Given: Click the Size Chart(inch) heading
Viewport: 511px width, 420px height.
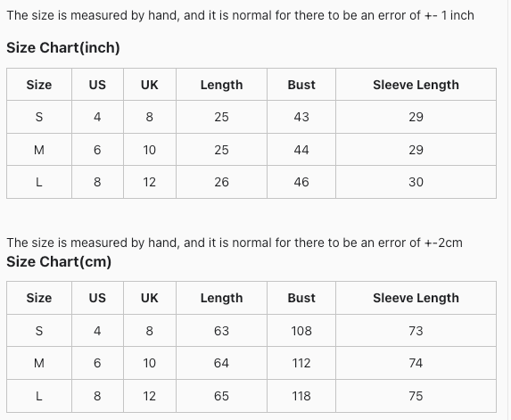Looking at the screenshot, I should click(x=63, y=48).
